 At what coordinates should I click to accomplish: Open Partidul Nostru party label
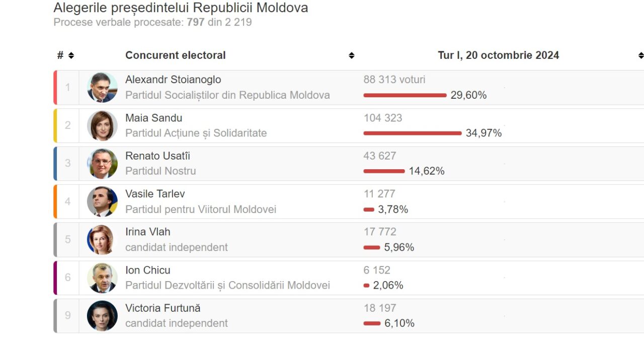[160, 171]
